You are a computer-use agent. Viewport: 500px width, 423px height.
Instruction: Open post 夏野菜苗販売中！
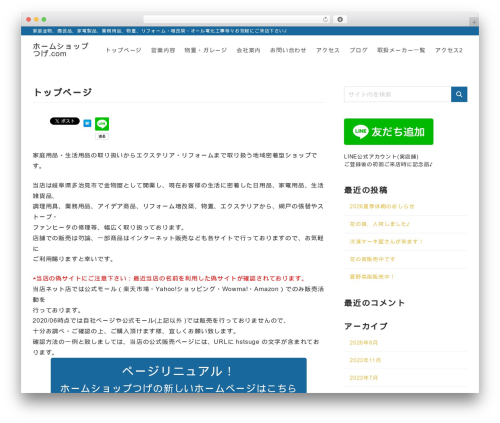tap(372, 277)
